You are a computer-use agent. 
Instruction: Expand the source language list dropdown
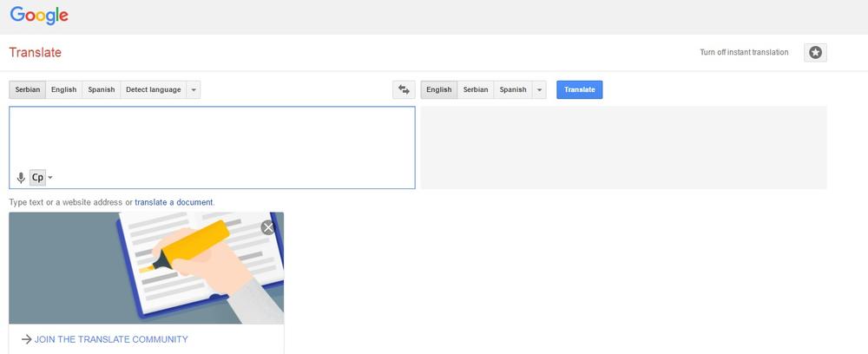(194, 89)
